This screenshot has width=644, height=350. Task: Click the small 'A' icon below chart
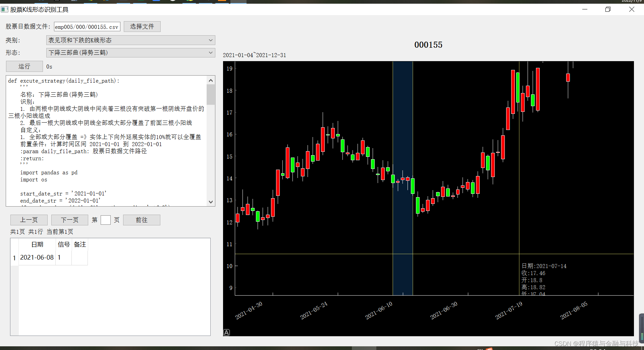(x=226, y=333)
